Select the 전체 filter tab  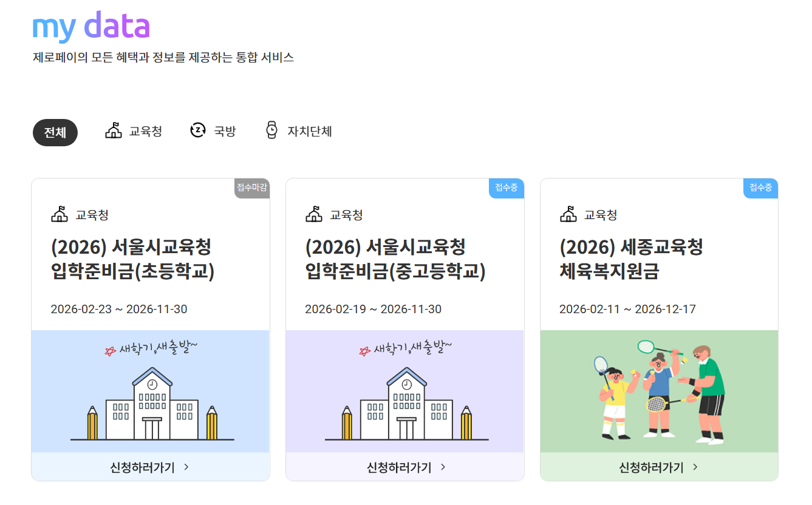55,132
